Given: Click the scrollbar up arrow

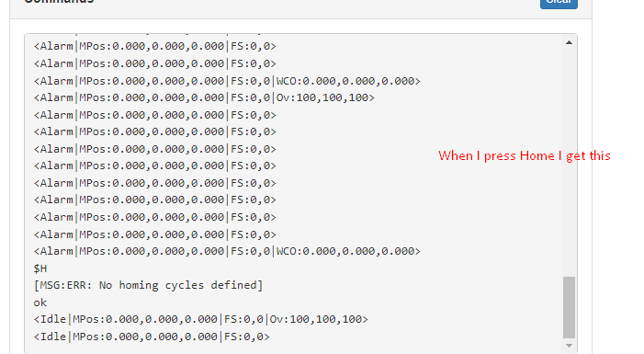Looking at the screenshot, I should (569, 42).
